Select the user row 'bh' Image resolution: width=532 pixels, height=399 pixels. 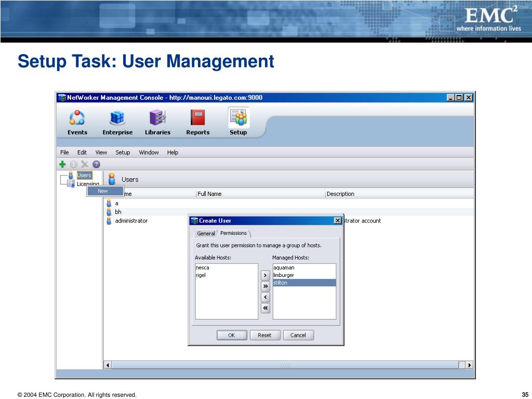[288, 212]
